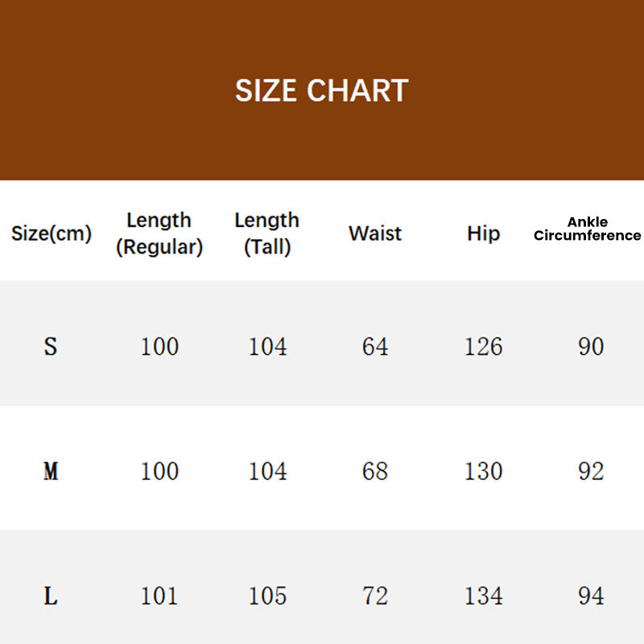Select waist value 68 for size M
The width and height of the screenshot is (644, 644).
click(x=375, y=471)
